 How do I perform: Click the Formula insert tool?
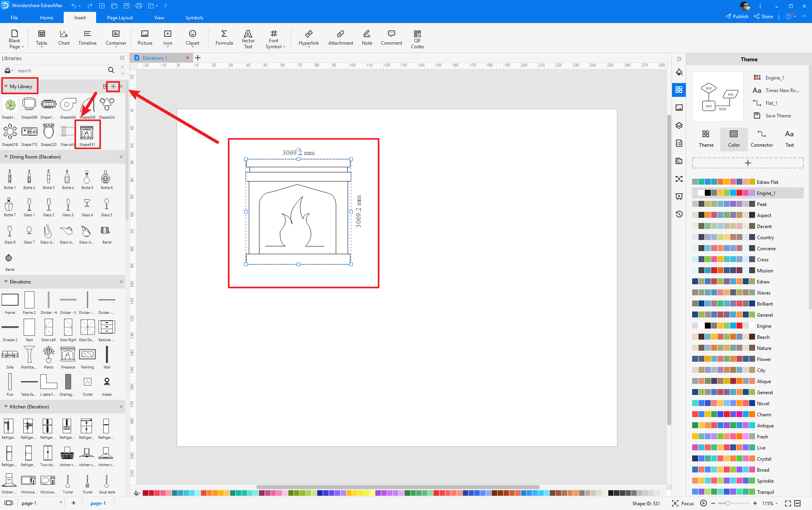tap(224, 37)
